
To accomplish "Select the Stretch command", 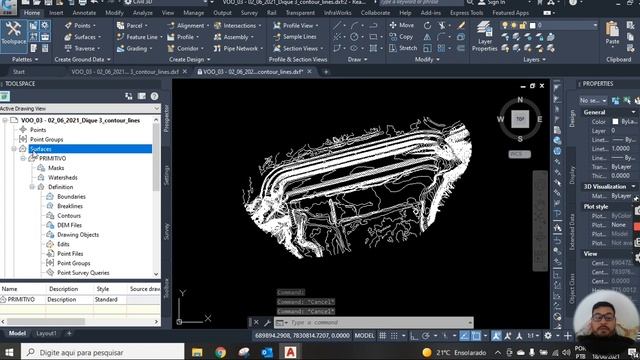I will (403, 48).
